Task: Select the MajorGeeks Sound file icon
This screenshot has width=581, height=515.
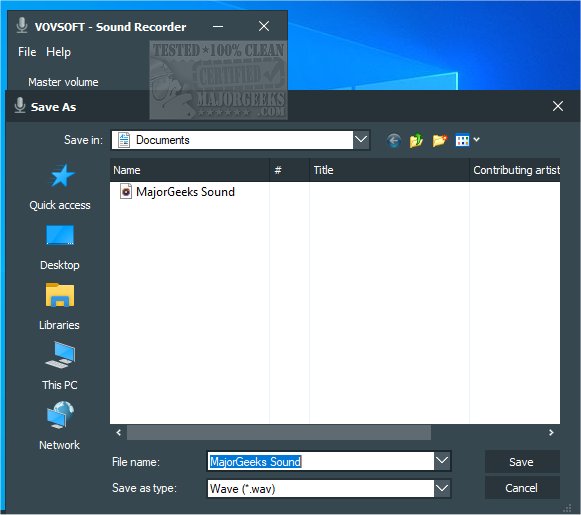Action: [x=126, y=192]
